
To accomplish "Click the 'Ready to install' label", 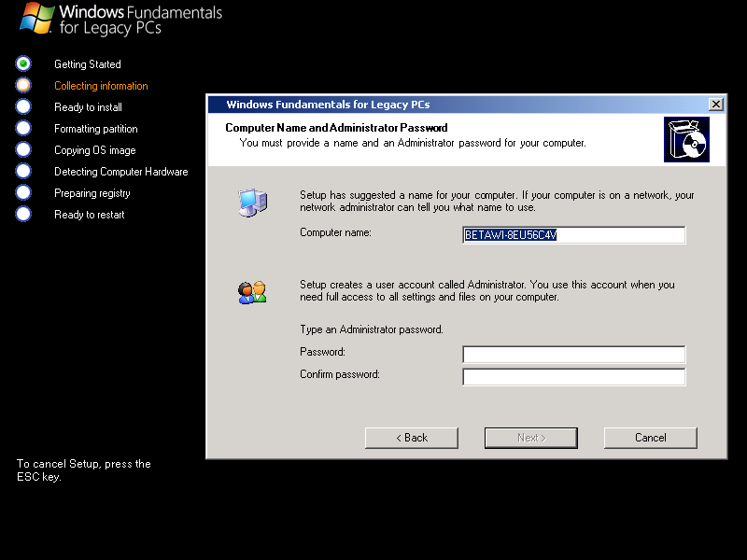I will 88,107.
